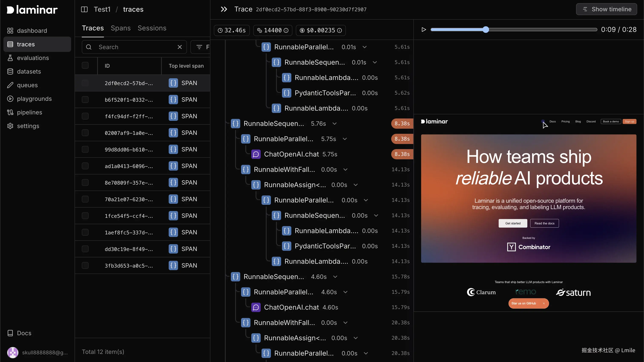Open the Docs link in sidebar
644x362 pixels.
click(24, 333)
